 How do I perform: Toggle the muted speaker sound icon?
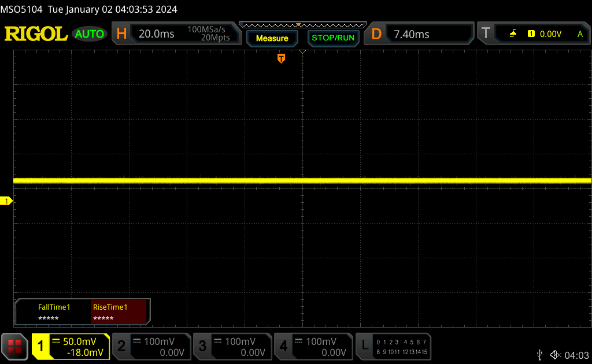point(556,354)
